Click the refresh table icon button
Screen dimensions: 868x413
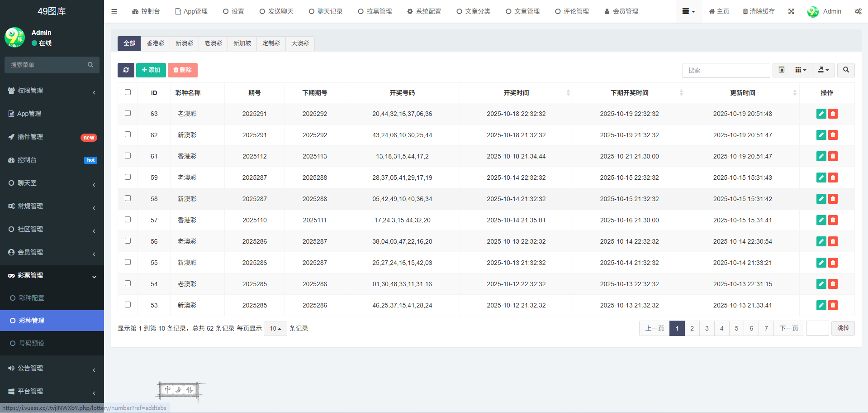pos(126,70)
